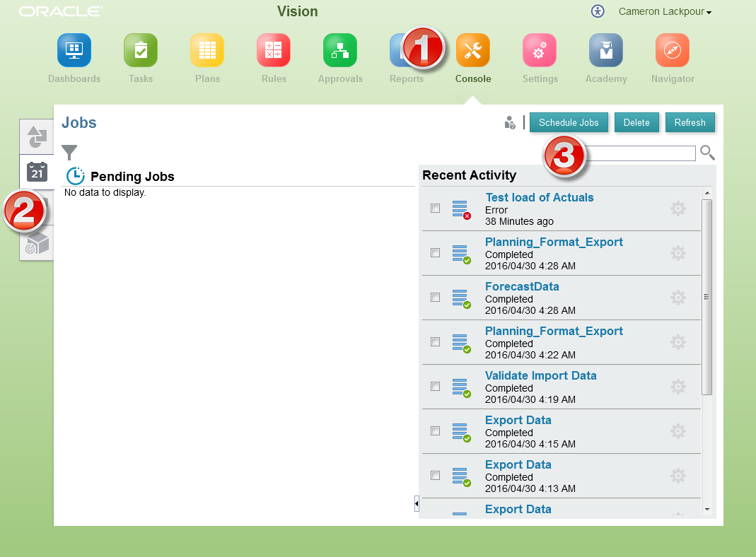Open the Approvals hierarchy icon

click(340, 50)
